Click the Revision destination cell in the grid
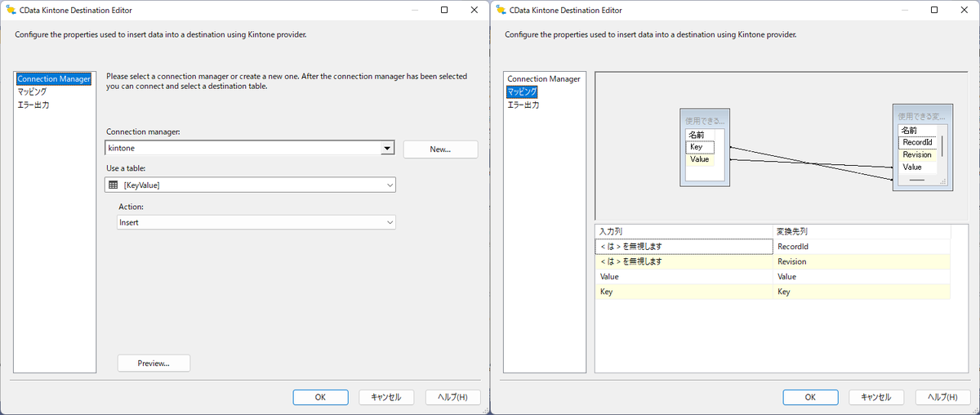 (x=862, y=261)
